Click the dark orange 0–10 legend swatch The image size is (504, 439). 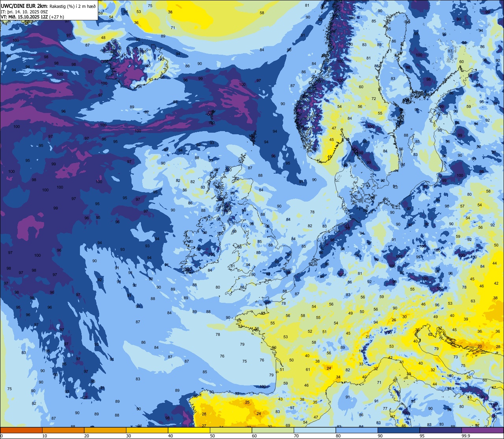point(21,430)
